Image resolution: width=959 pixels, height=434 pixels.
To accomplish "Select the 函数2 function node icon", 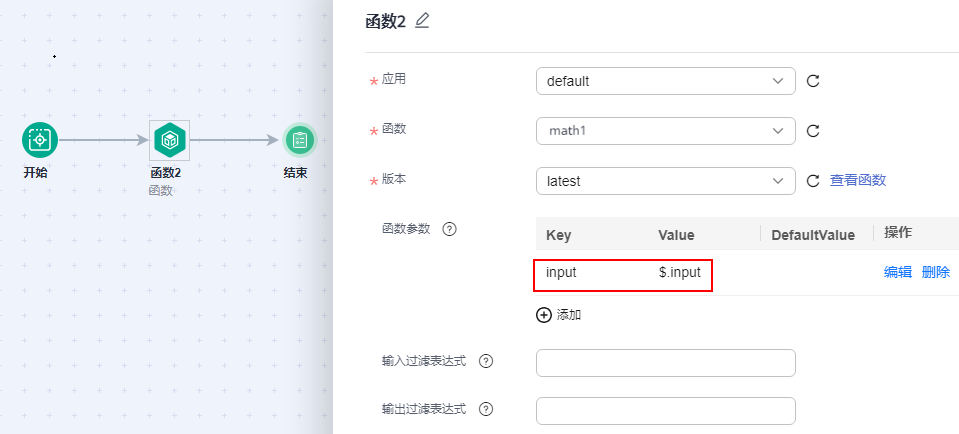I will click(169, 140).
